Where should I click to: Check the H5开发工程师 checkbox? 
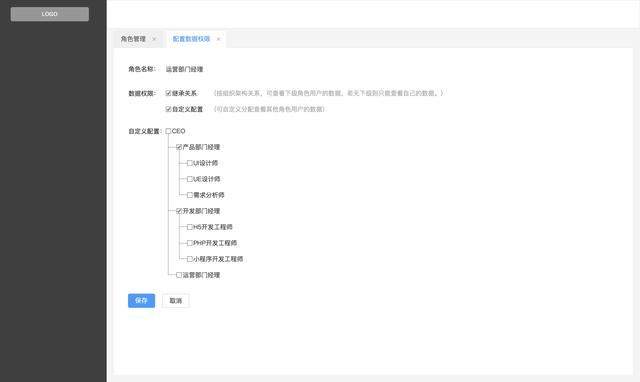189,227
